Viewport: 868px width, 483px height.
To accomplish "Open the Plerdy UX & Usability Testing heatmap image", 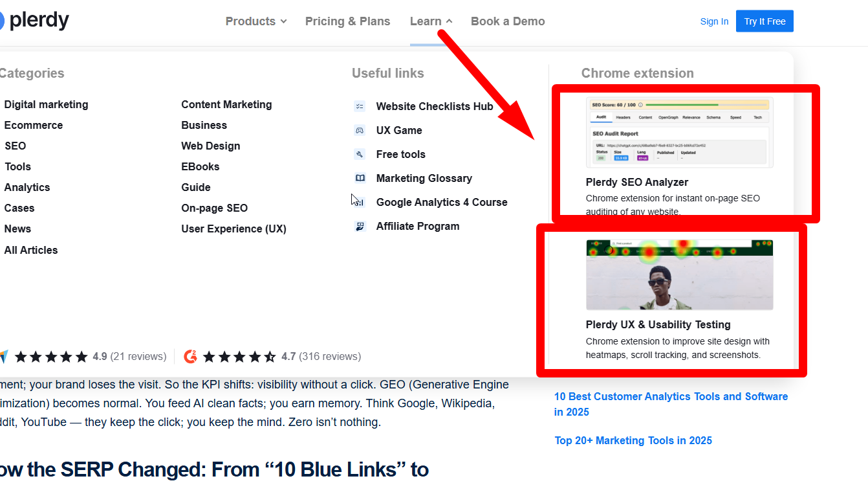I will (x=680, y=275).
